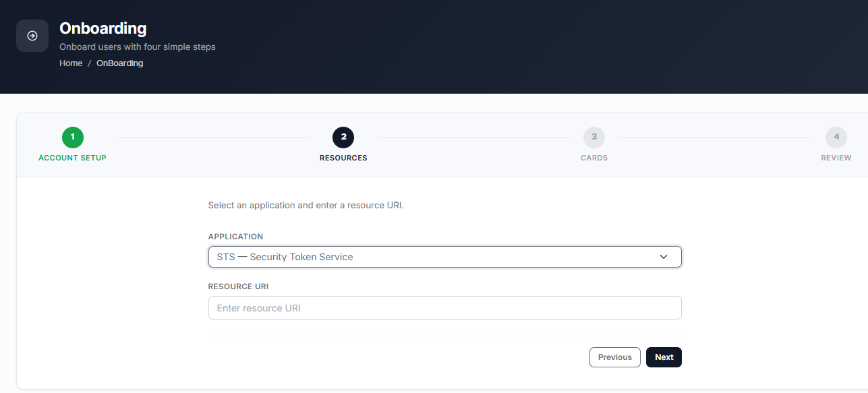Image resolution: width=868 pixels, height=393 pixels.
Task: Open the Home breadcrumb link
Action: pyautogui.click(x=71, y=63)
